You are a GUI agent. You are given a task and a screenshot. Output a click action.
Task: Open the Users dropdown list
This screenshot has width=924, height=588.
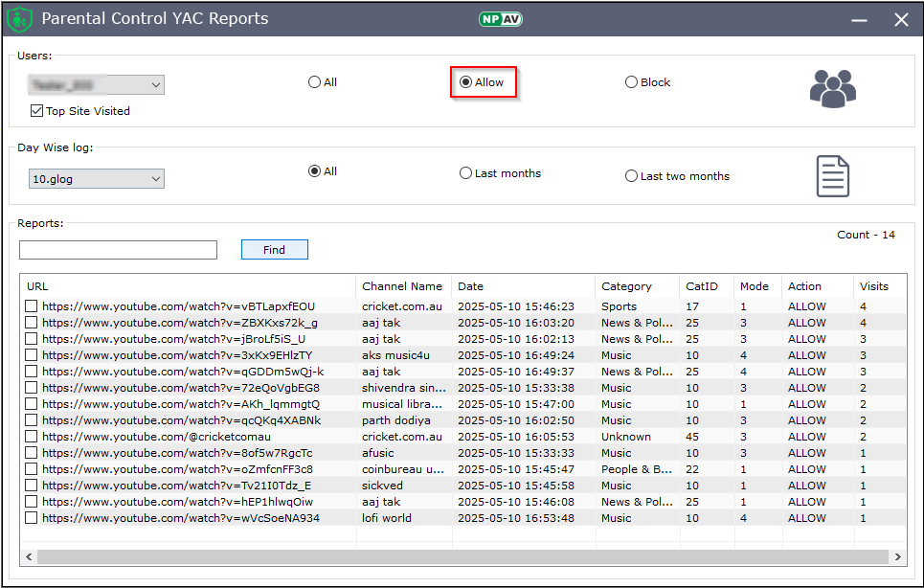coord(156,85)
